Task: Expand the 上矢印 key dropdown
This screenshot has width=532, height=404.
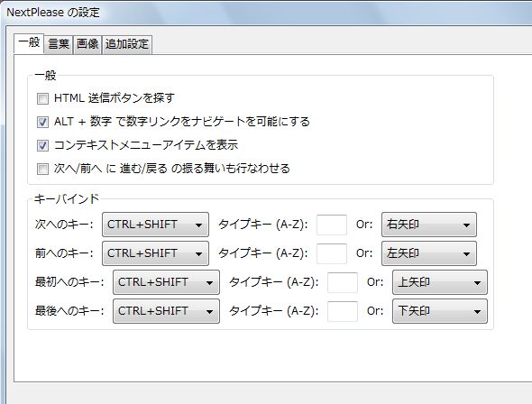Action: coord(440,282)
